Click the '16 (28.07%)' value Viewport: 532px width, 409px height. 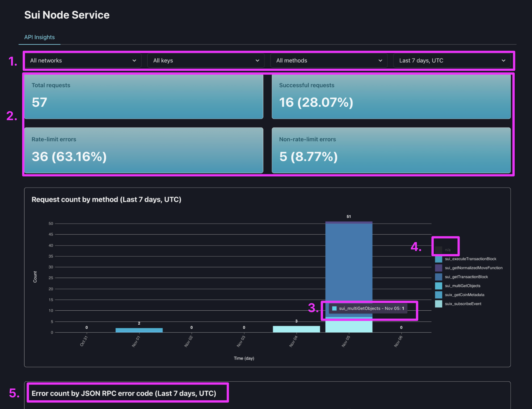point(316,103)
